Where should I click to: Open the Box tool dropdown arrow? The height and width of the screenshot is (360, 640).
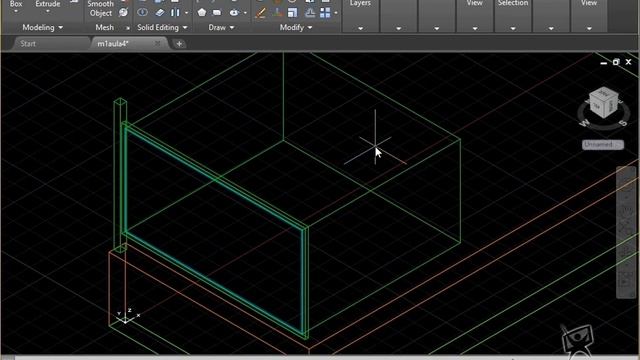tap(16, 11)
